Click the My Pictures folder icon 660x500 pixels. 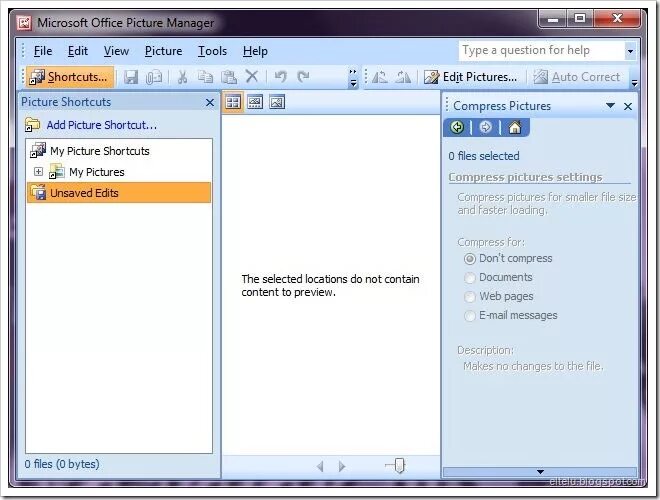point(56,172)
